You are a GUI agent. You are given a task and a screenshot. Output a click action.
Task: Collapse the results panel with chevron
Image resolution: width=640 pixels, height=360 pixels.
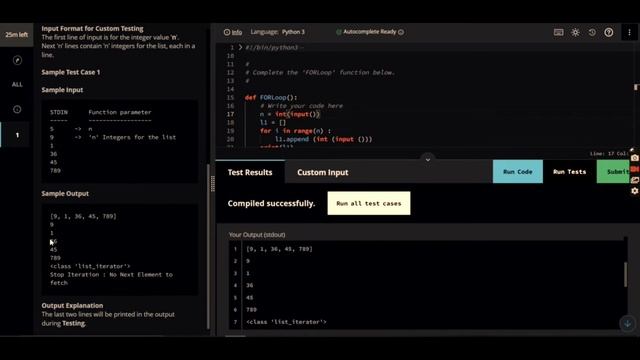coord(428,160)
